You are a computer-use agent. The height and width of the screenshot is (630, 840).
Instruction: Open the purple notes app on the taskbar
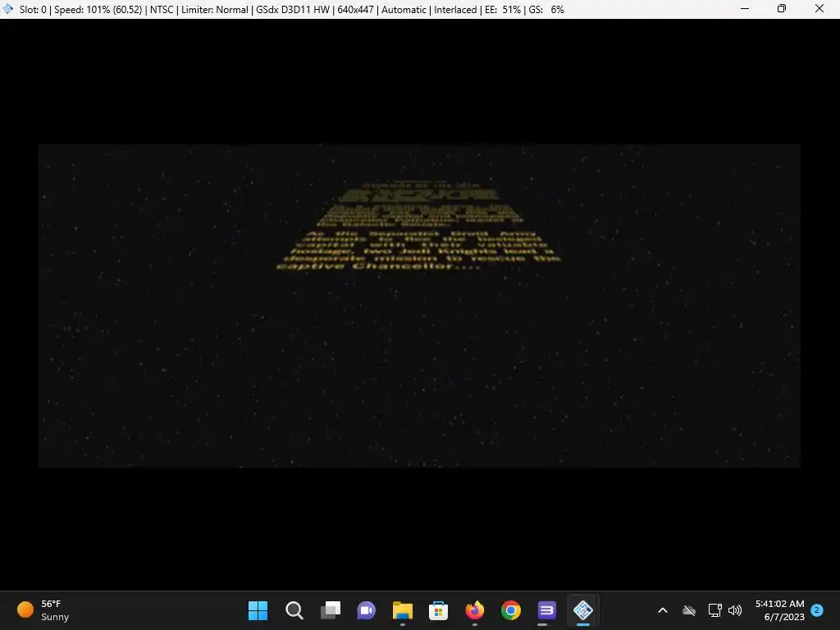pos(546,610)
